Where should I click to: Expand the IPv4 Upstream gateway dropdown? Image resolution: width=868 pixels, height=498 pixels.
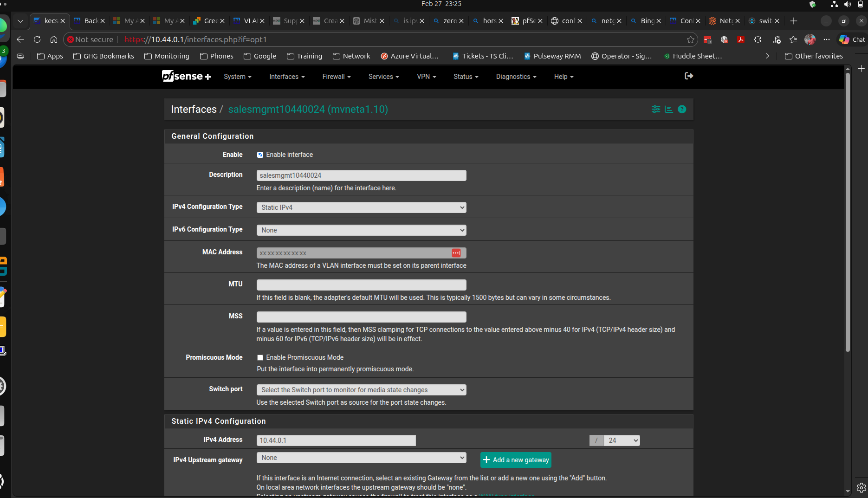[361, 458]
